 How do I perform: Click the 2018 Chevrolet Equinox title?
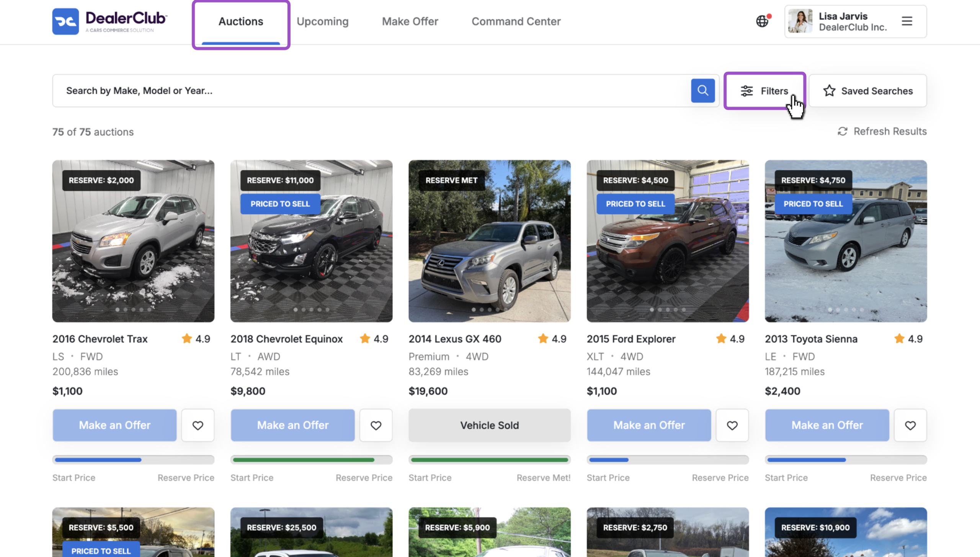[286, 339]
